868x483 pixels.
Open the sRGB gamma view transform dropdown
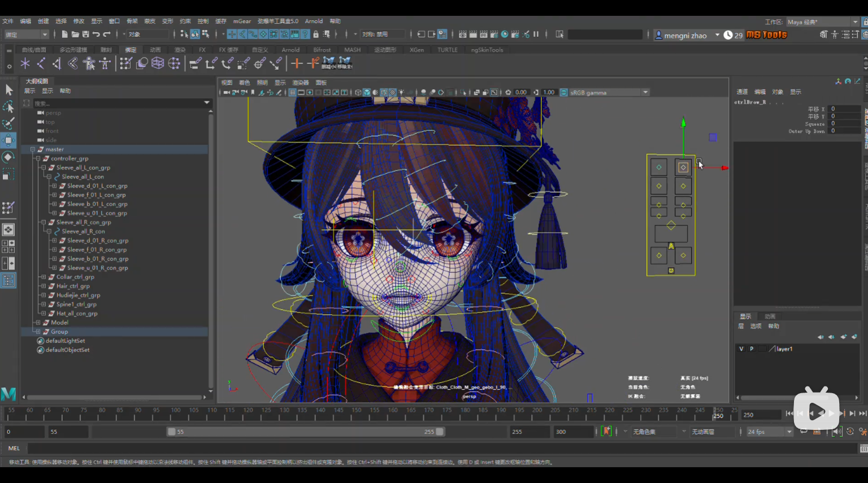[609, 93]
